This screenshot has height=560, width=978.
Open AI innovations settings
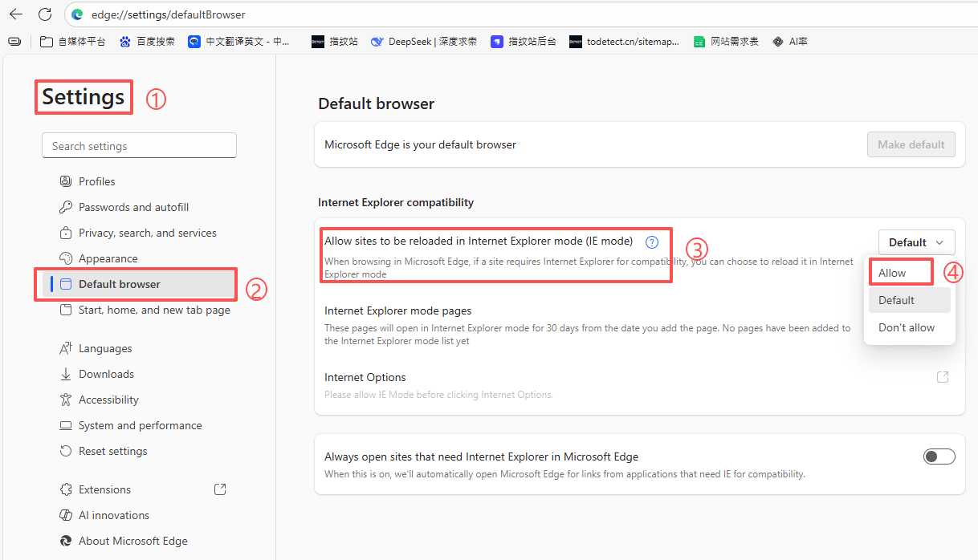[139, 515]
